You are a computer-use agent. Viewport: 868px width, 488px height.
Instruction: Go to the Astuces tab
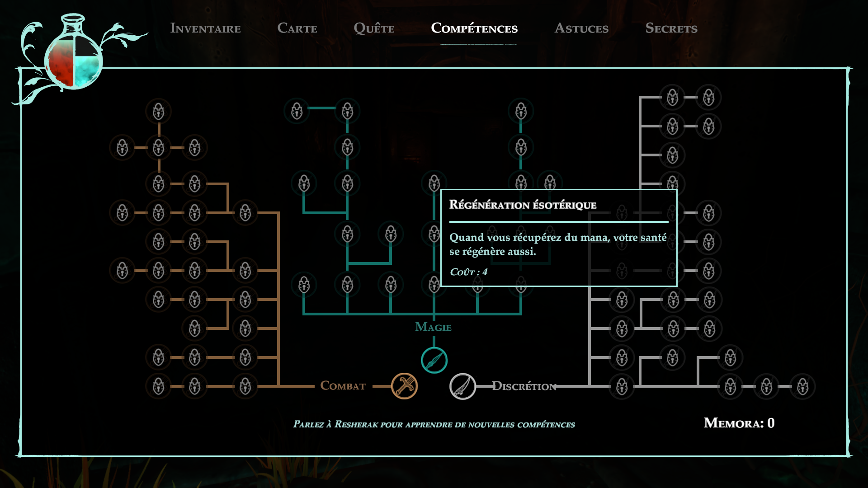(x=581, y=28)
